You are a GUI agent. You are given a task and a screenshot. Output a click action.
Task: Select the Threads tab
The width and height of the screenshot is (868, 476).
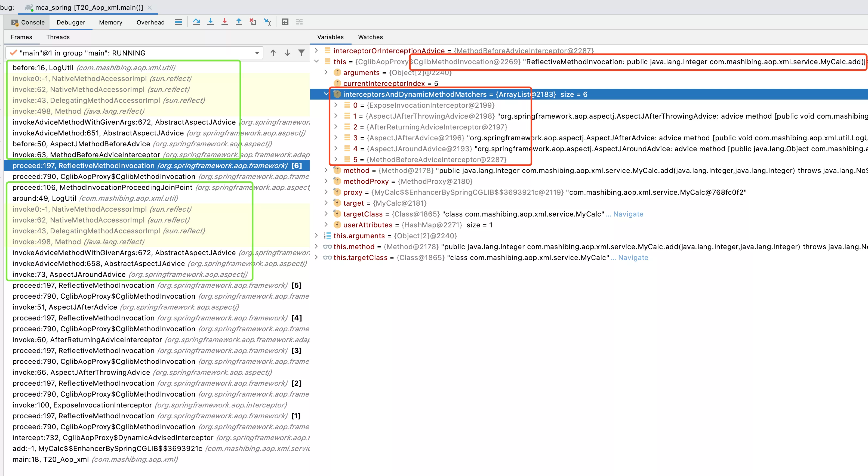(58, 37)
